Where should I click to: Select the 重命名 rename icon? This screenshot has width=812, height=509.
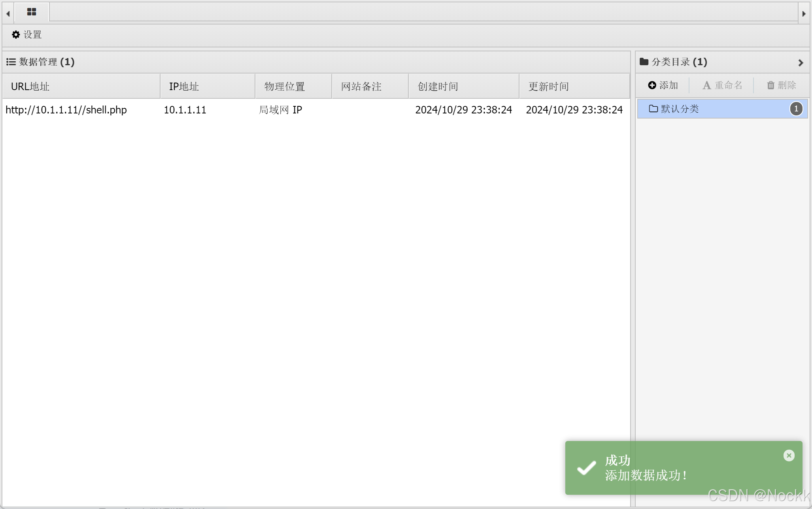[706, 85]
